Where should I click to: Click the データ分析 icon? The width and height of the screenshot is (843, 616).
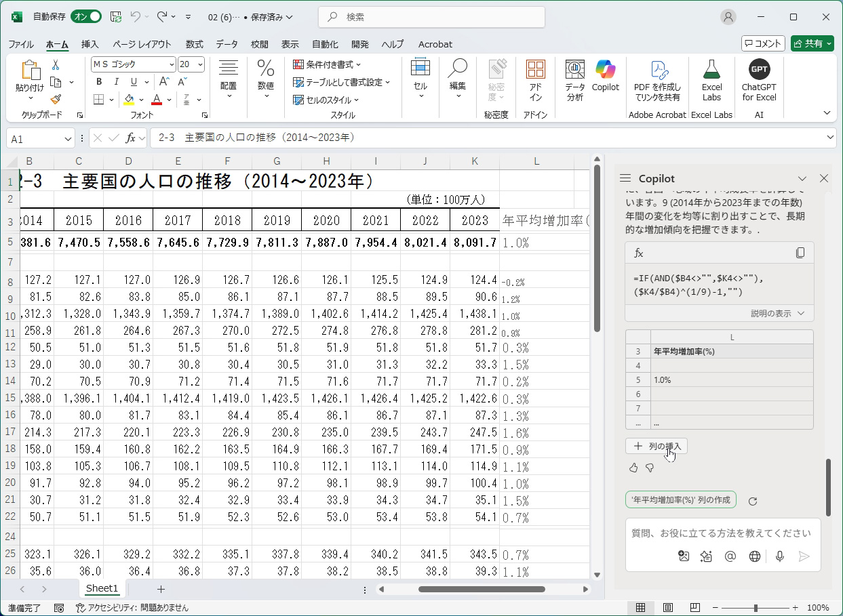point(575,80)
